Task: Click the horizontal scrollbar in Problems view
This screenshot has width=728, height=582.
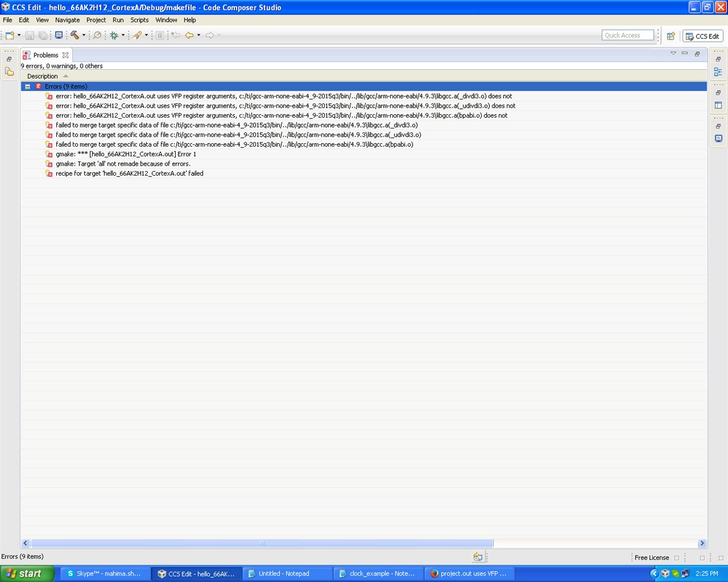Action: pyautogui.click(x=262, y=543)
